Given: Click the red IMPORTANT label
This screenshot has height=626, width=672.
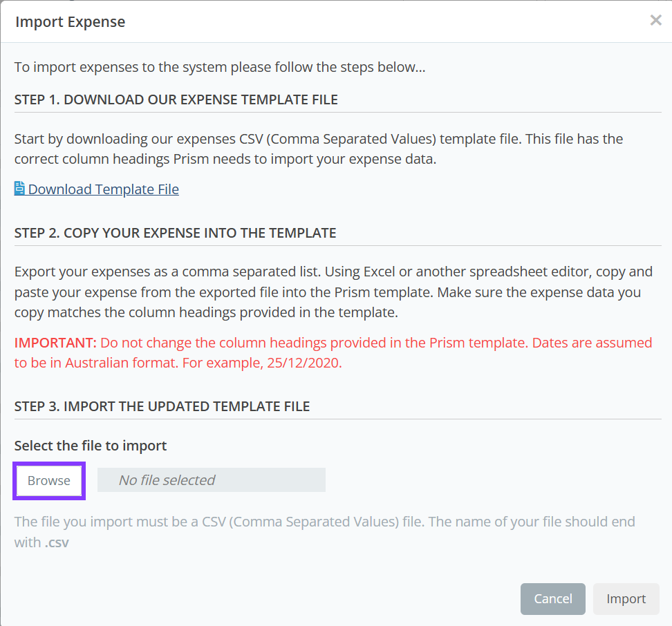Looking at the screenshot, I should 55,343.
